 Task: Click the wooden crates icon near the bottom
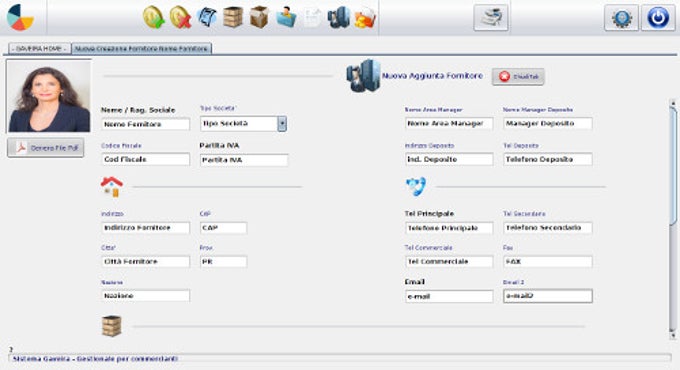click(111, 326)
